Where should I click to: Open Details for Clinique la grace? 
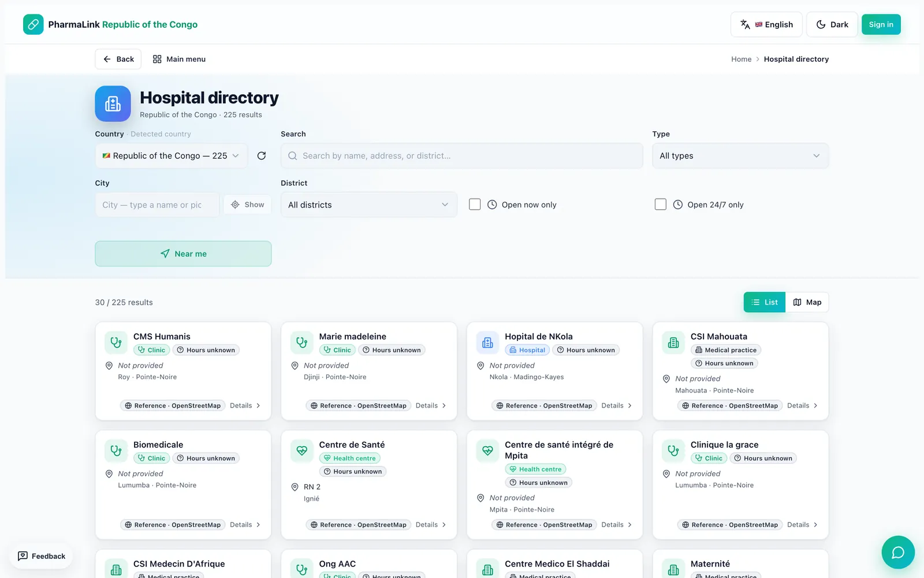click(x=803, y=525)
